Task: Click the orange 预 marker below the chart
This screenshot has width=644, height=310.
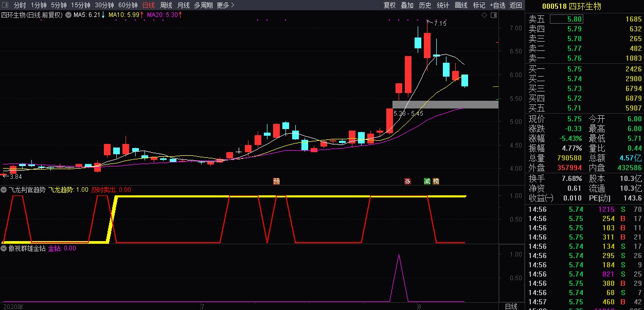Action: coord(277,181)
